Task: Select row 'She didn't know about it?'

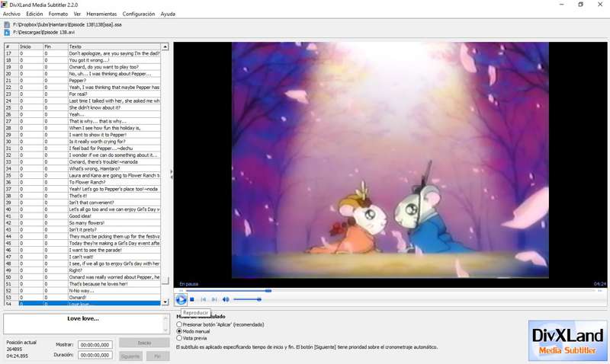Action: (x=82, y=107)
